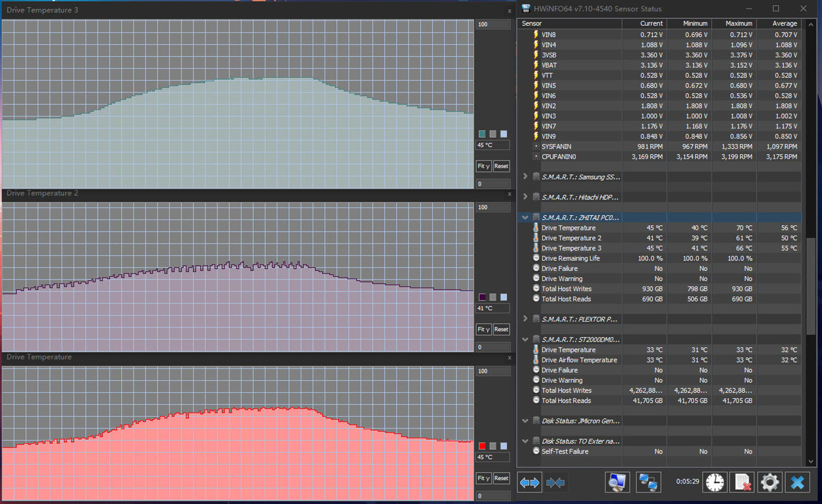
Task: Click Fit y in Drive Temperature 2 graph
Action: point(483,329)
